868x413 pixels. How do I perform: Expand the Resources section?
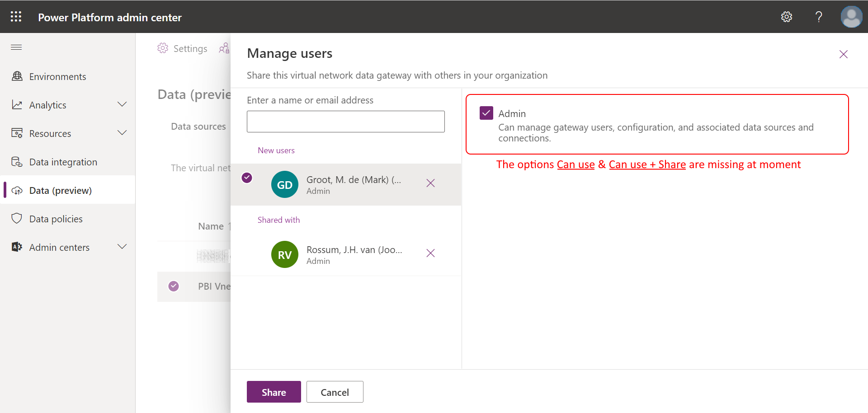(122, 133)
